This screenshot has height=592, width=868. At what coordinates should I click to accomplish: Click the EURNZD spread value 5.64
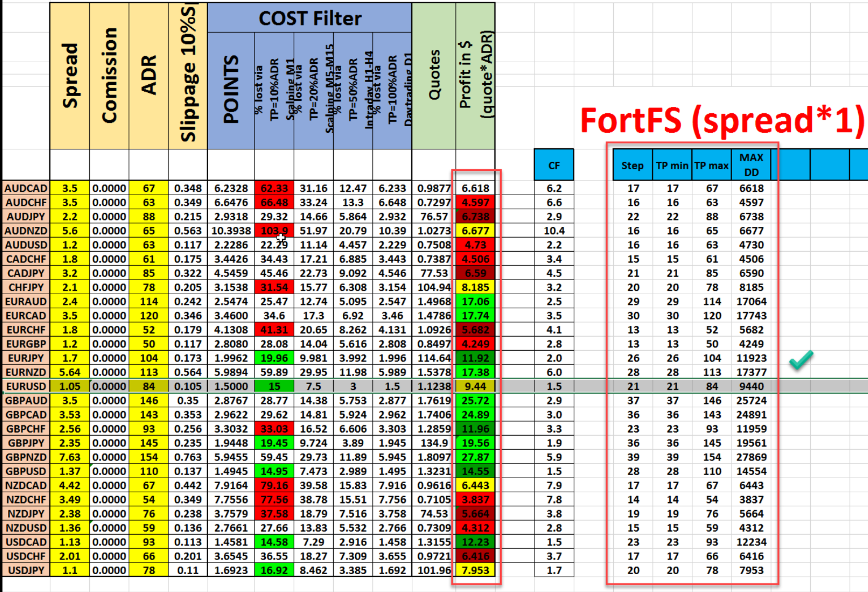[70, 372]
